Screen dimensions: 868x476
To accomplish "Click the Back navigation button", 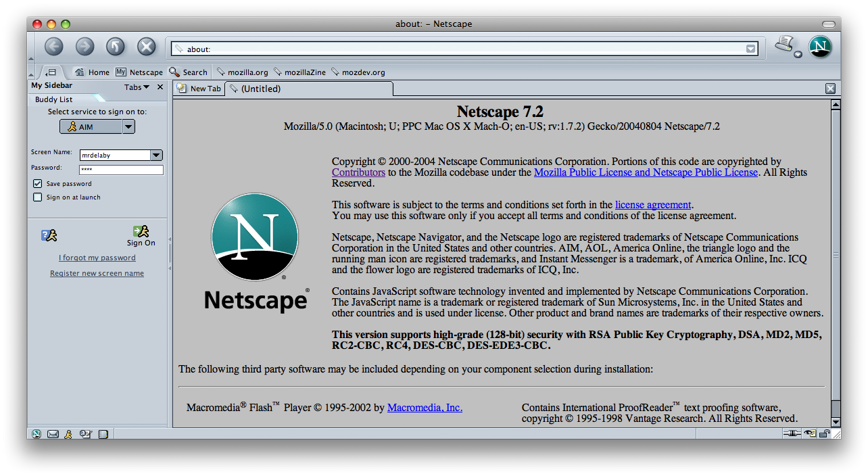I will point(53,47).
